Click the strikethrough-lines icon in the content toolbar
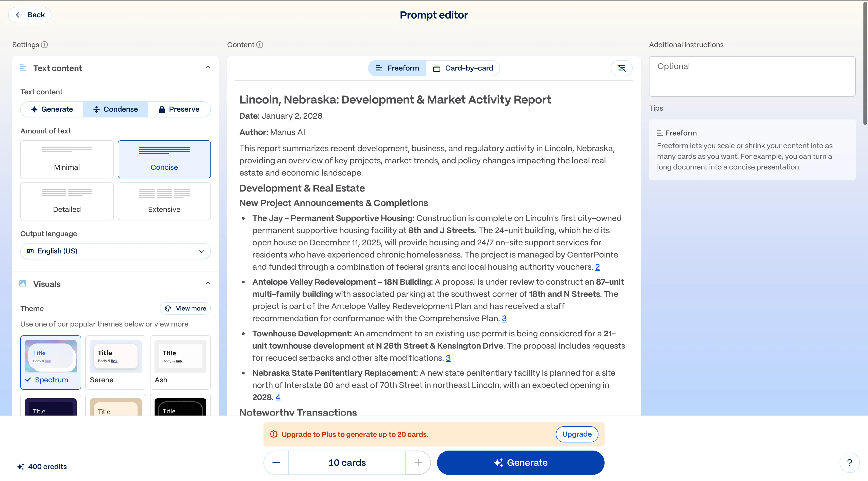This screenshot has width=868, height=481. (x=621, y=68)
